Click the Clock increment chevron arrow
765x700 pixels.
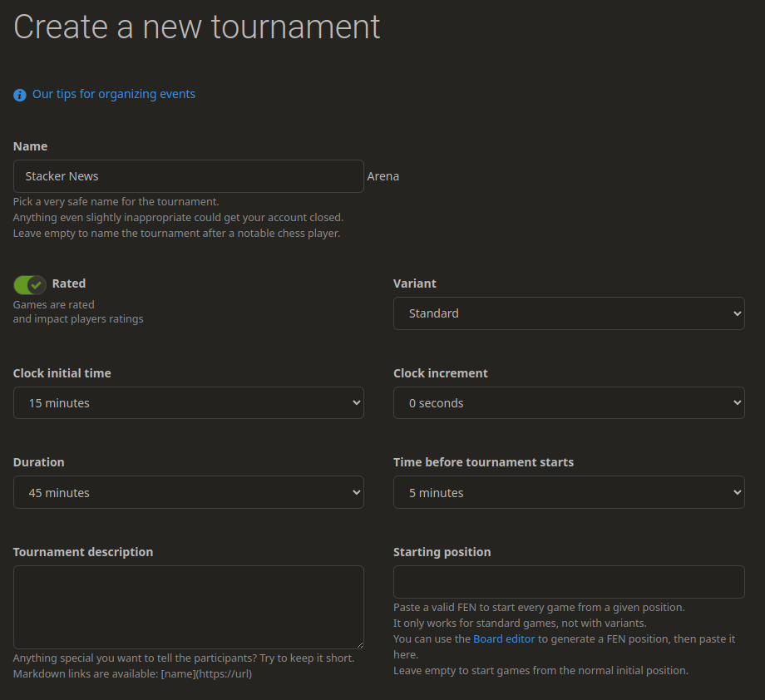[x=736, y=403]
